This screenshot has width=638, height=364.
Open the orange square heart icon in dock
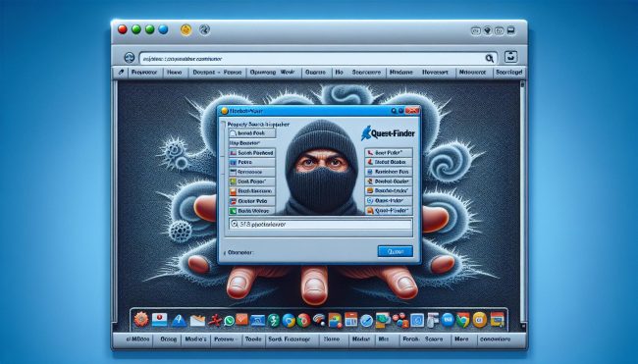[x=241, y=319]
